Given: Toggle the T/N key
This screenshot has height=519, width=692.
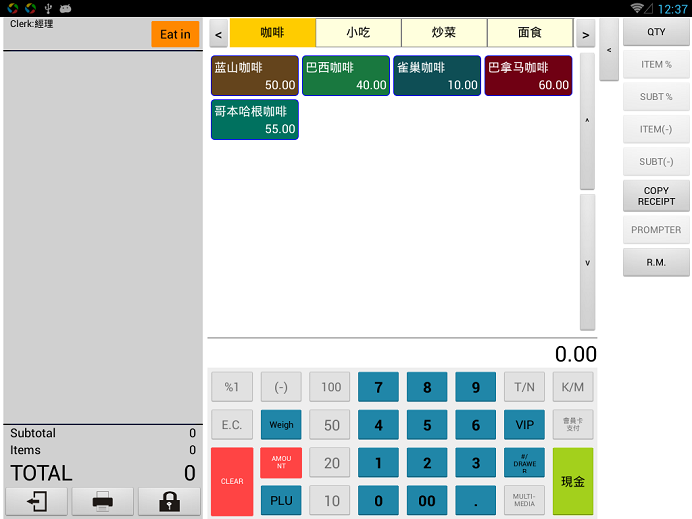Looking at the screenshot, I should (524, 387).
